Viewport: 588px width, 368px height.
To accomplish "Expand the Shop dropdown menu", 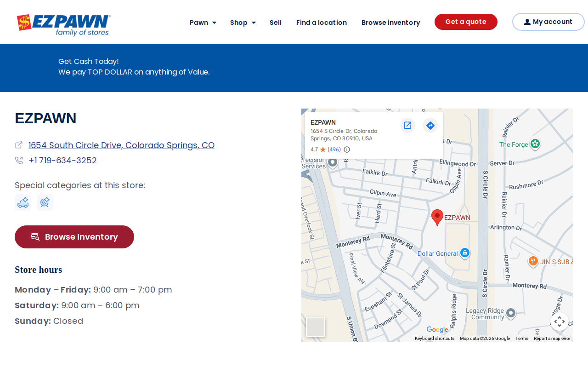I will pos(243,23).
